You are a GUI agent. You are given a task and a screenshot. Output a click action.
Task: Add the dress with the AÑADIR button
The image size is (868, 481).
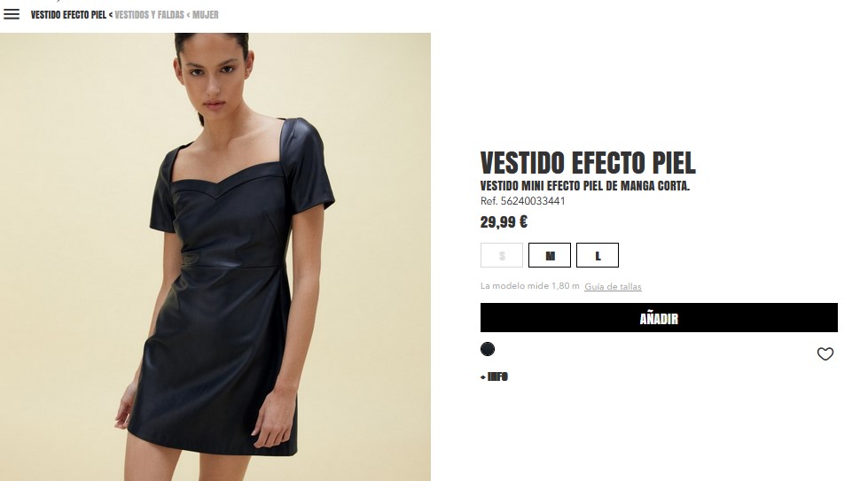click(659, 318)
